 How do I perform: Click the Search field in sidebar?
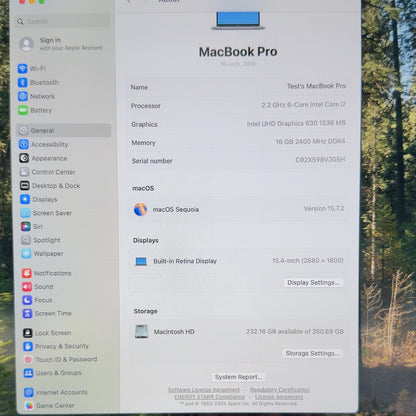point(63,21)
